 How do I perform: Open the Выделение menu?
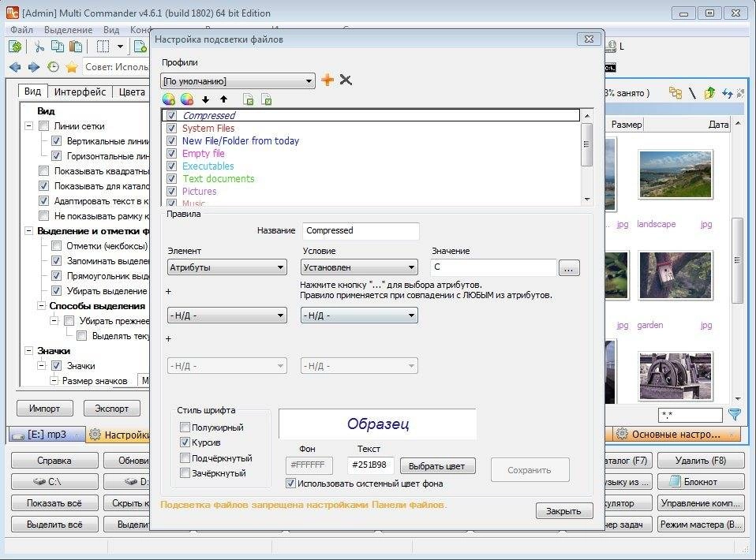[x=68, y=30]
